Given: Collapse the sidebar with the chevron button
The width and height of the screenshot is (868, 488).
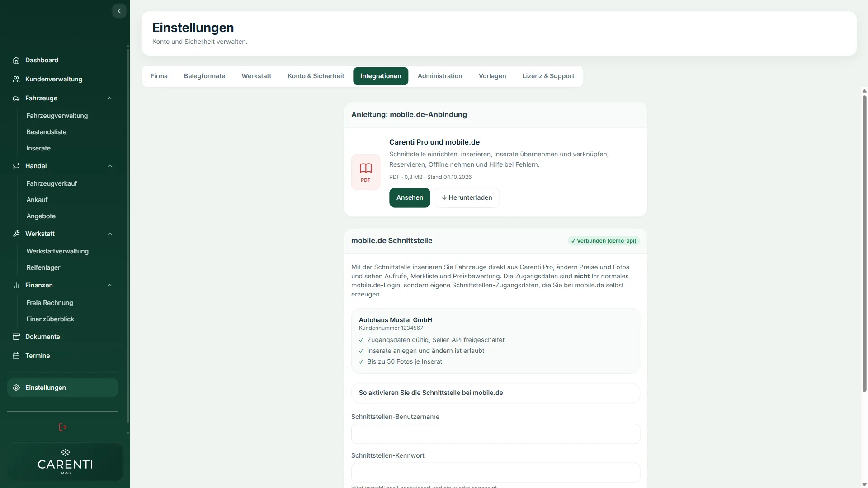Looking at the screenshot, I should click(119, 11).
